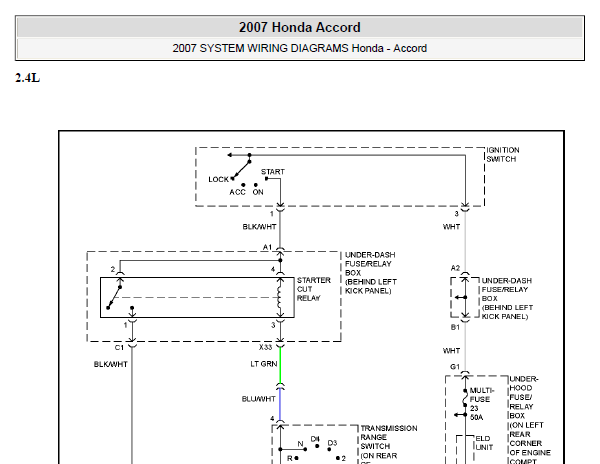Select the "LOCK" position label
The image size is (600, 464).
tap(218, 179)
